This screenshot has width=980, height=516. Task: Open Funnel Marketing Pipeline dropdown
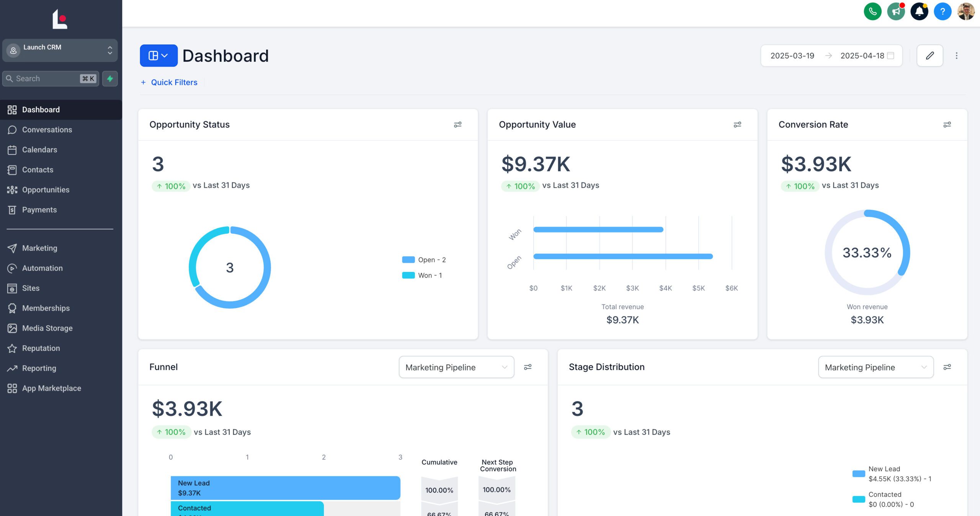pos(456,367)
